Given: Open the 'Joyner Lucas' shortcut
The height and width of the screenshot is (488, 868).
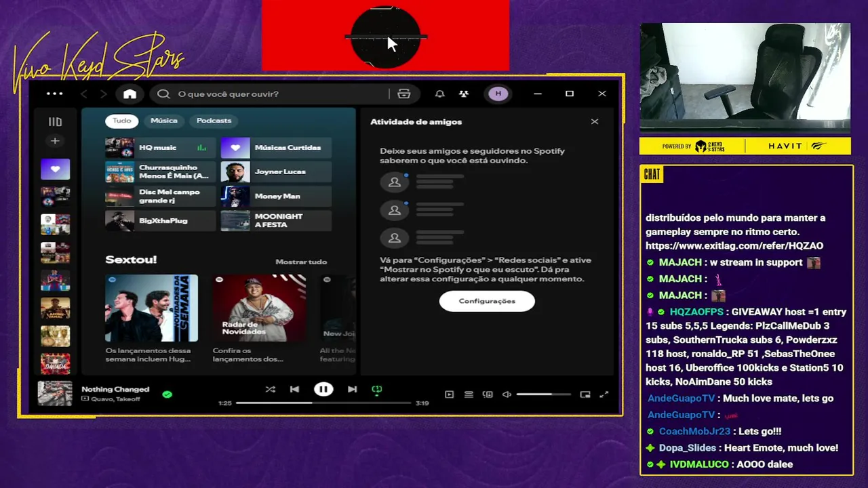Looking at the screenshot, I should pos(276,171).
